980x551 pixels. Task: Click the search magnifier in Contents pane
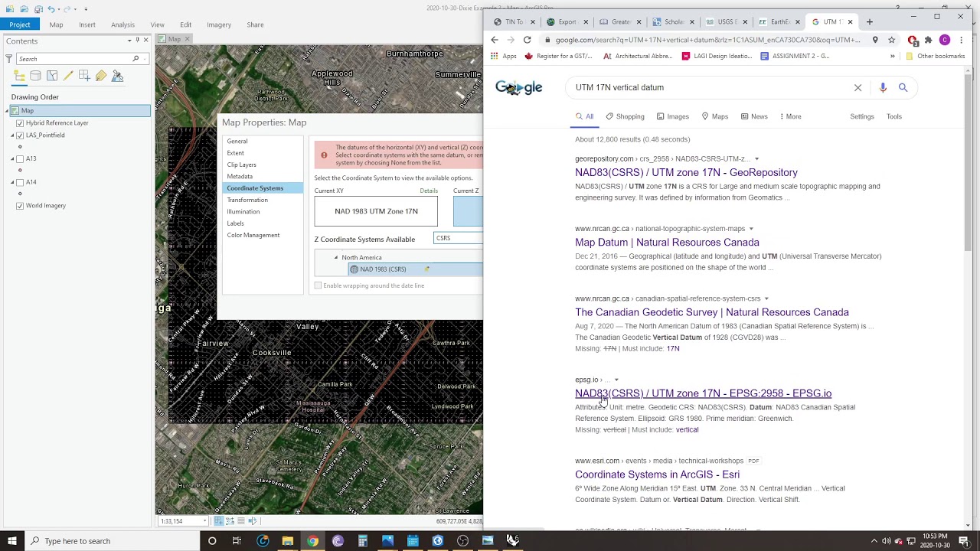[x=136, y=59]
